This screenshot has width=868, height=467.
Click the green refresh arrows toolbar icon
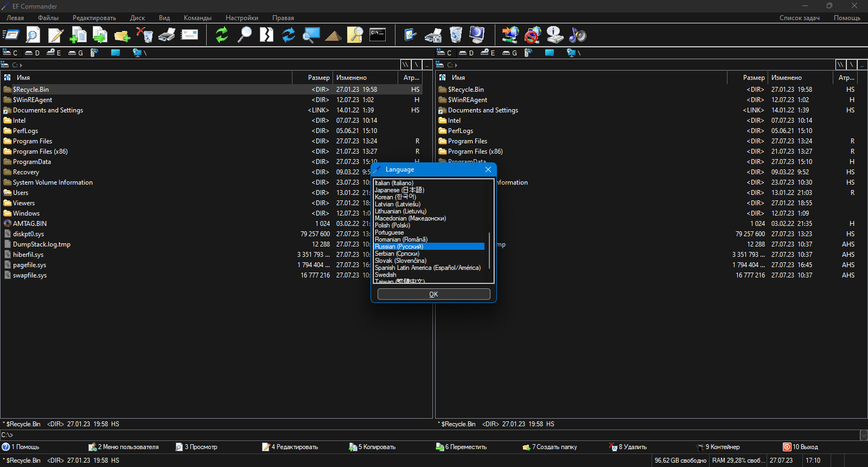(221, 35)
